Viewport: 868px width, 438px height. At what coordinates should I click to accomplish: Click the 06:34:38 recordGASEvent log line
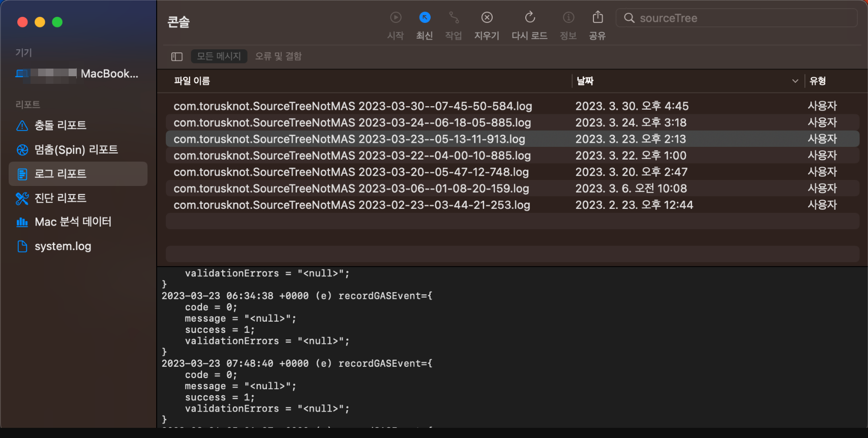[297, 296]
